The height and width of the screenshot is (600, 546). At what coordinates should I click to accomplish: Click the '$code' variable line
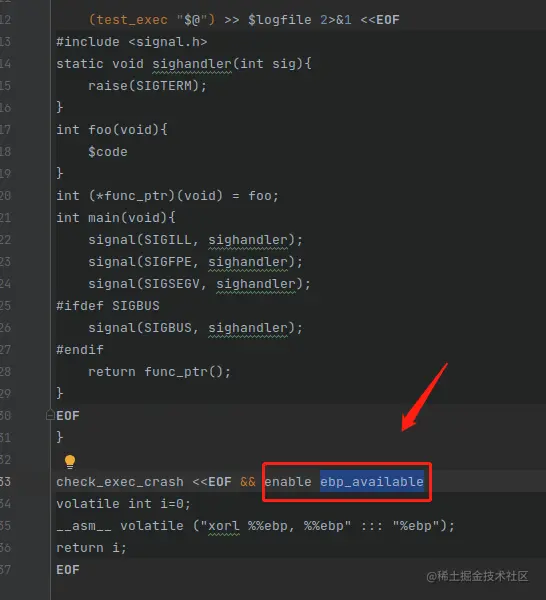(108, 152)
